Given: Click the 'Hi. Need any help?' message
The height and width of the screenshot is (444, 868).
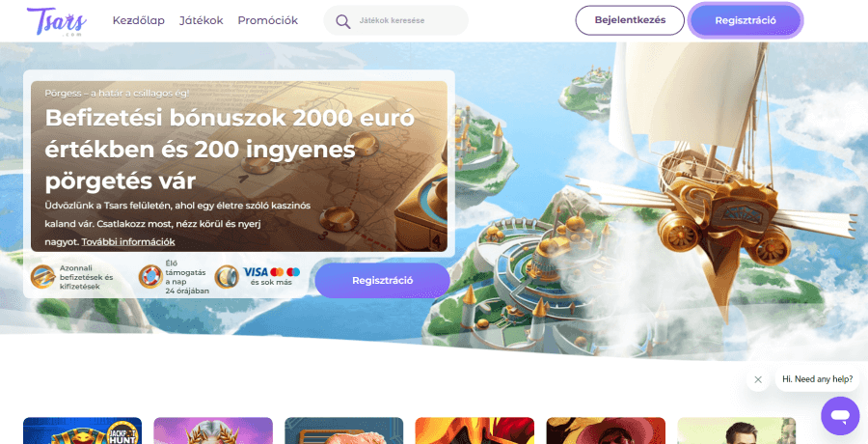Looking at the screenshot, I should point(818,379).
